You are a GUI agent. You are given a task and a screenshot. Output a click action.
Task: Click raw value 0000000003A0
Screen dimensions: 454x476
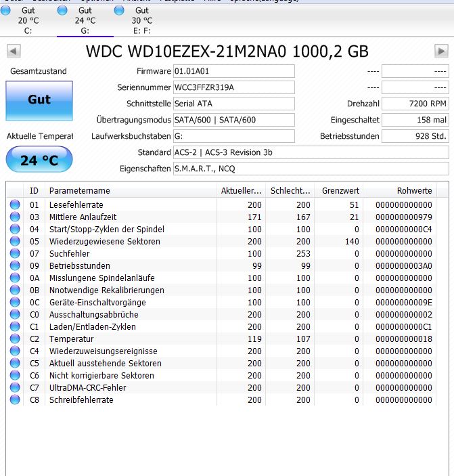coord(404,266)
